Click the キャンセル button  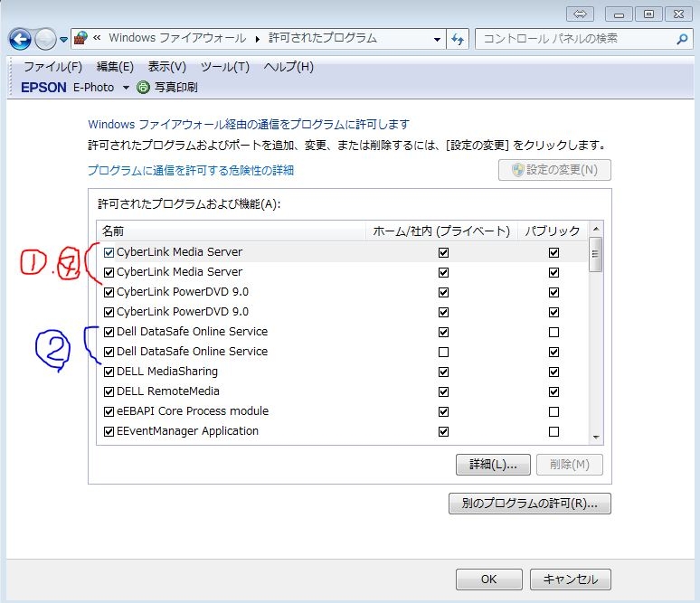click(570, 579)
